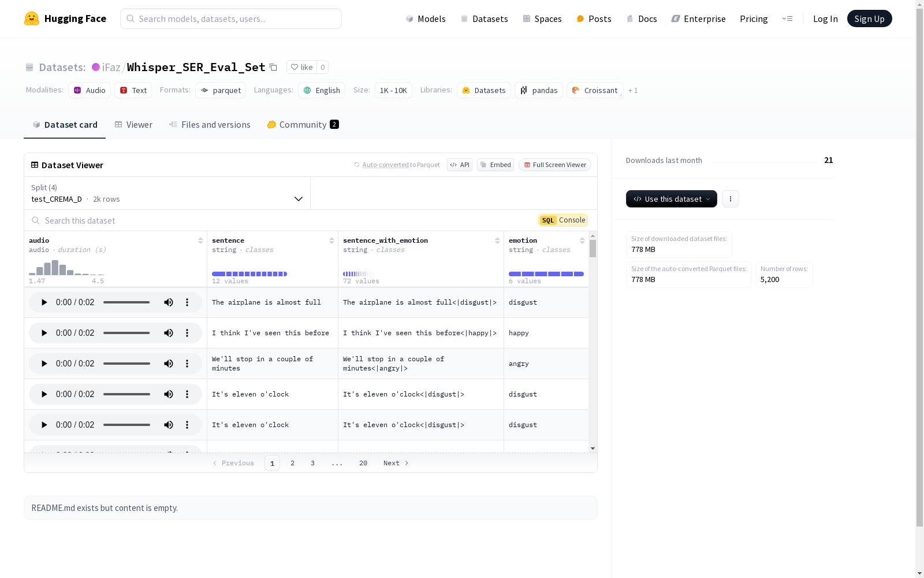Open Posts from the top navigation
Image resolution: width=924 pixels, height=578 pixels.
pos(594,18)
